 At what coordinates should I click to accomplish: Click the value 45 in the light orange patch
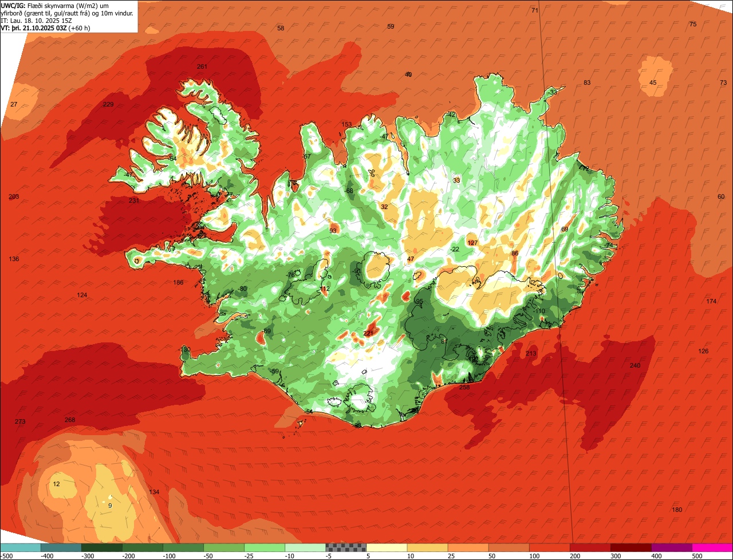(x=653, y=82)
